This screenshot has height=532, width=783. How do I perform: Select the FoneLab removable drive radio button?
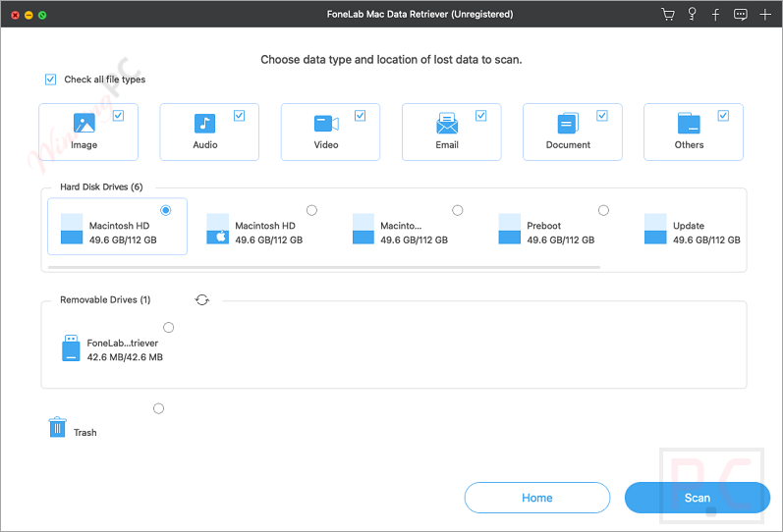tap(168, 328)
